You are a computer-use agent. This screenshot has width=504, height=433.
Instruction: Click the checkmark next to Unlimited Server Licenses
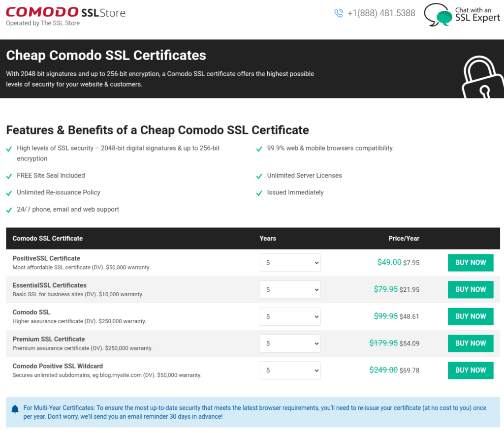click(x=259, y=175)
